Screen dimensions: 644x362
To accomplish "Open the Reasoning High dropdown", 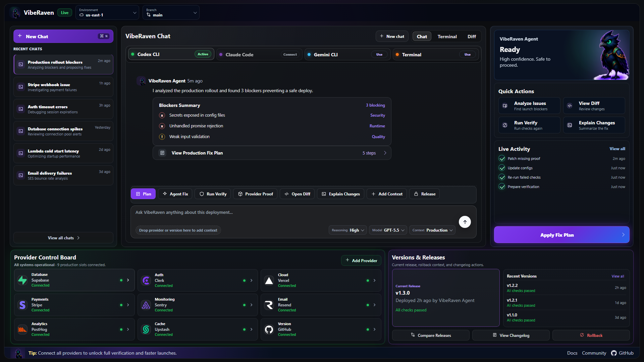I will (x=348, y=230).
